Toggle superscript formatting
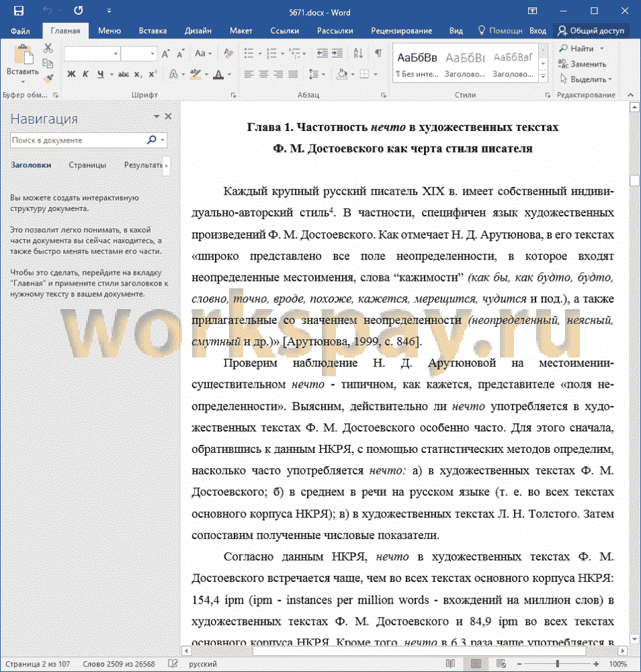The width and height of the screenshot is (641, 672). click(153, 74)
